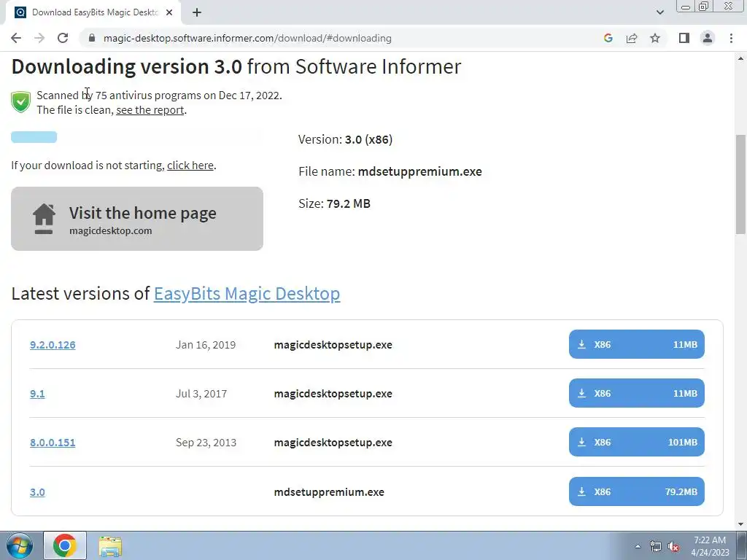Click the Jul 3, 2017 date
This screenshot has width=747, height=560.
(x=201, y=394)
